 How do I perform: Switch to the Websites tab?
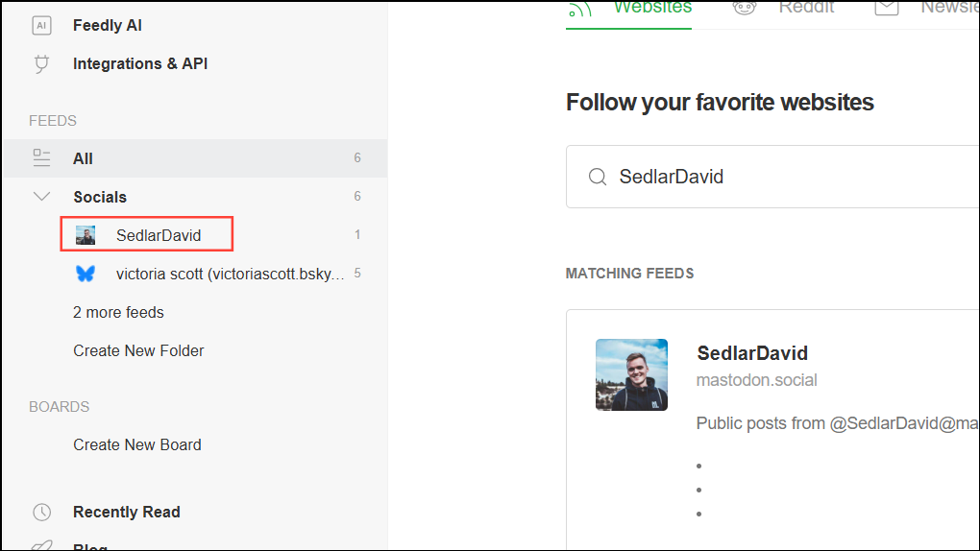click(652, 8)
